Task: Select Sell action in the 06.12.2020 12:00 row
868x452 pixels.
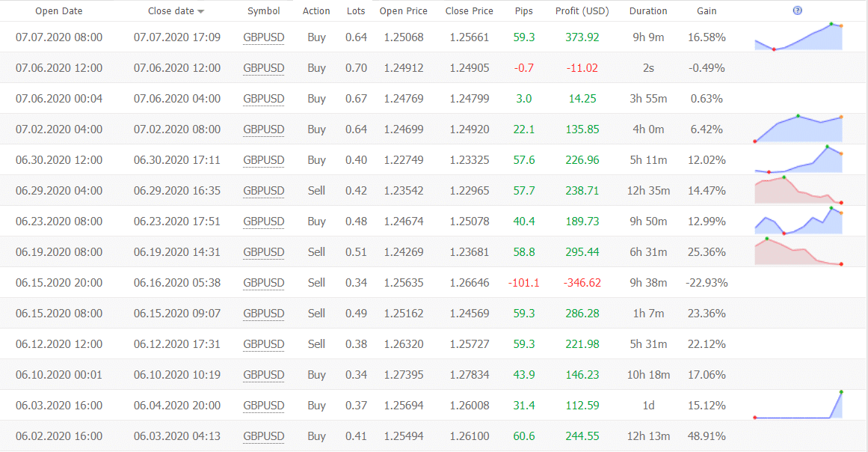Action: [x=316, y=344]
